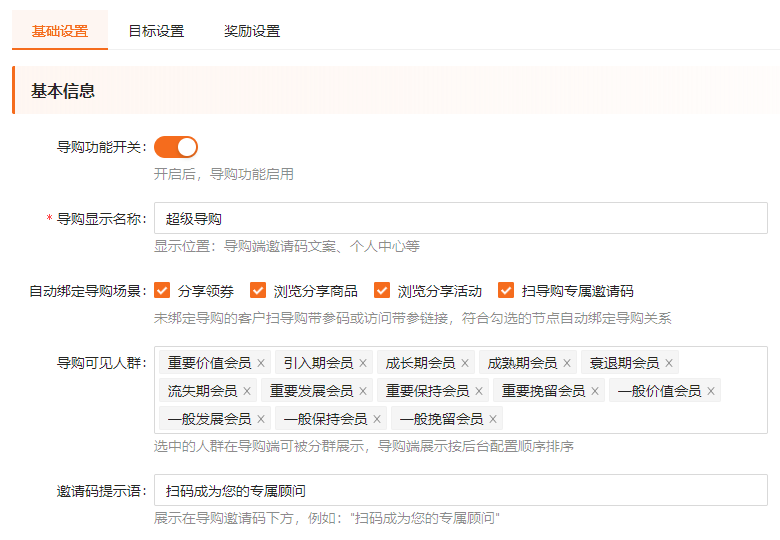Disable the 扫导购专属邀请码 option

coord(506,291)
